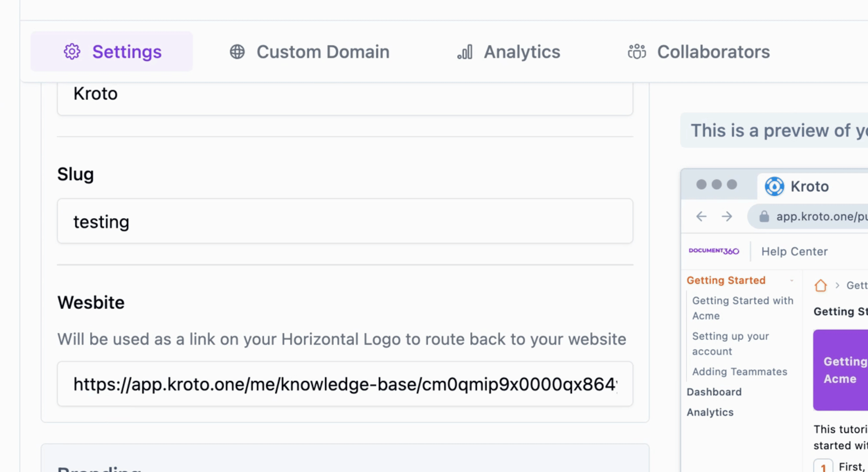The width and height of the screenshot is (868, 472).
Task: Open Setting up your account article
Action: [x=730, y=344]
